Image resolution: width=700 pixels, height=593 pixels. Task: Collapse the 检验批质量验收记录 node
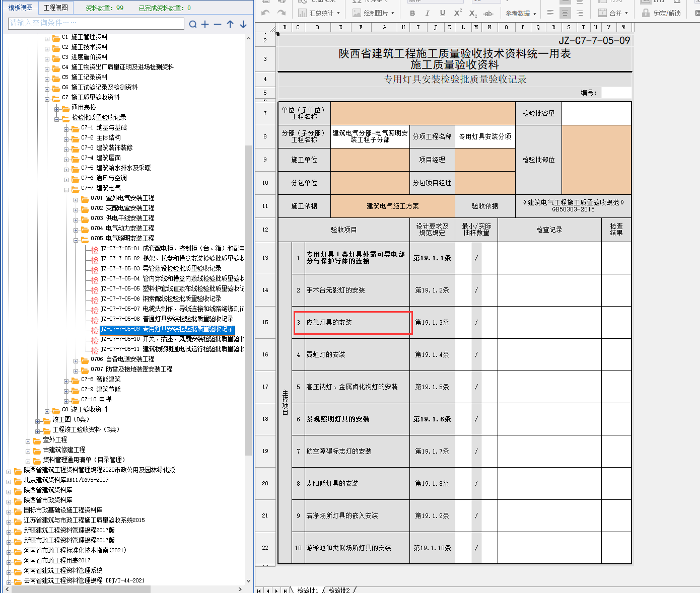pos(57,119)
